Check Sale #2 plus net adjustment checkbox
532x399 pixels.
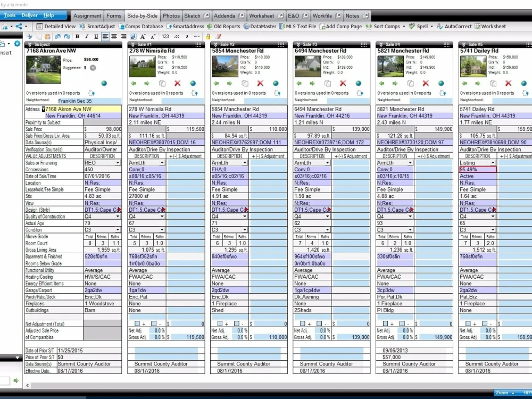tap(220, 323)
